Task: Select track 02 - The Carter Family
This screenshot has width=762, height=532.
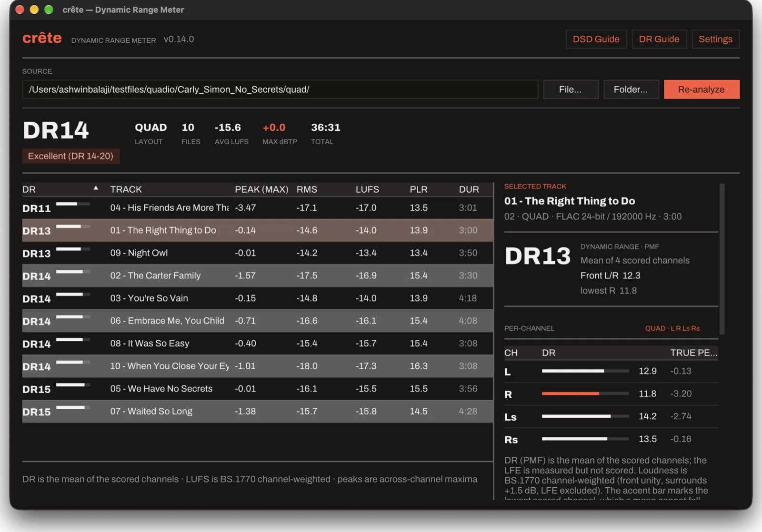Action: coord(258,276)
